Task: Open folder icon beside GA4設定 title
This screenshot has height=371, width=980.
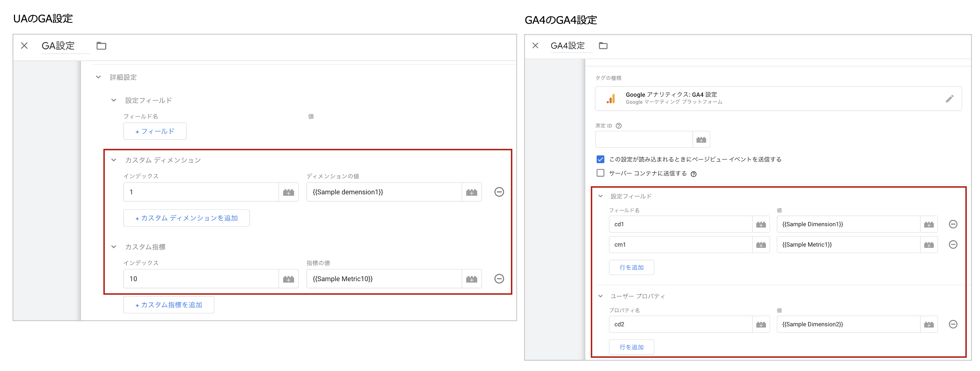Action: [x=603, y=46]
